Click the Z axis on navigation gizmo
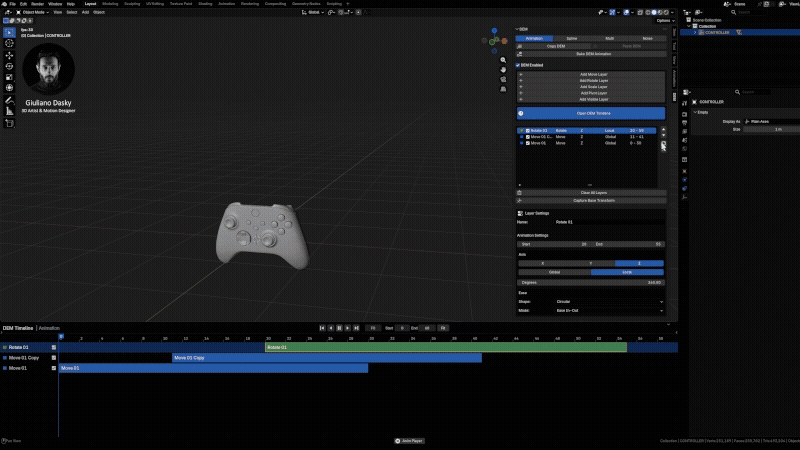This screenshot has width=800, height=450. pos(494,31)
